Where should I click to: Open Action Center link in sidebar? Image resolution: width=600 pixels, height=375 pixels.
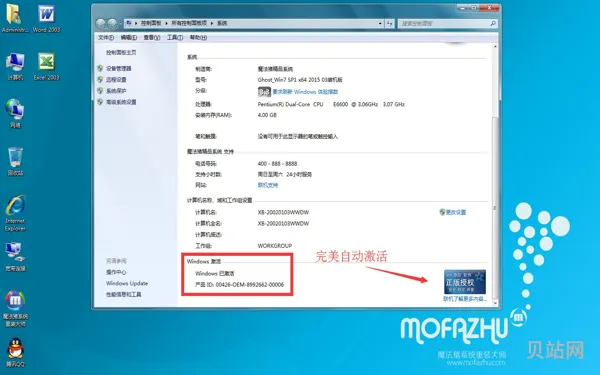click(116, 272)
